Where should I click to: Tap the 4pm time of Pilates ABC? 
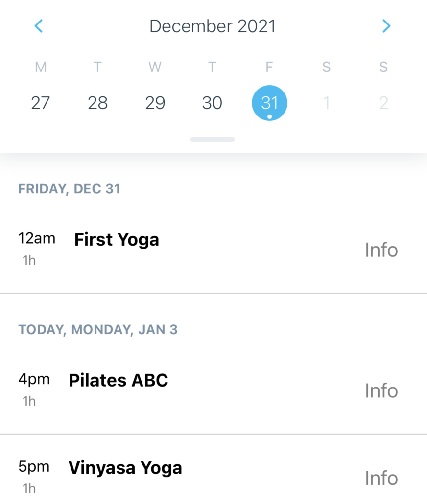point(34,379)
